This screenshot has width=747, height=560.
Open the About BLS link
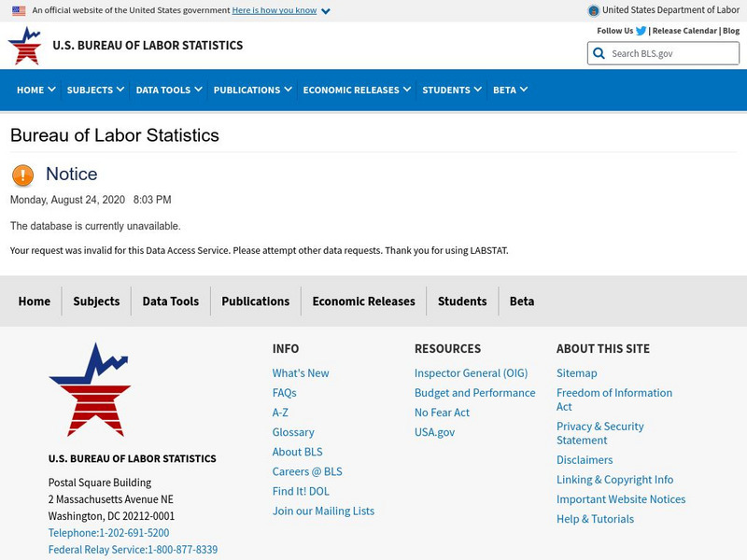(x=297, y=452)
